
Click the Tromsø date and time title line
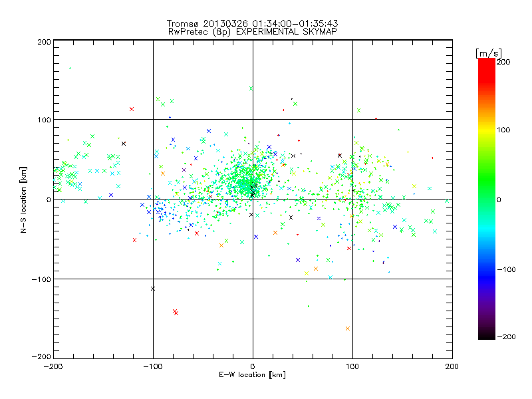tap(253, 23)
